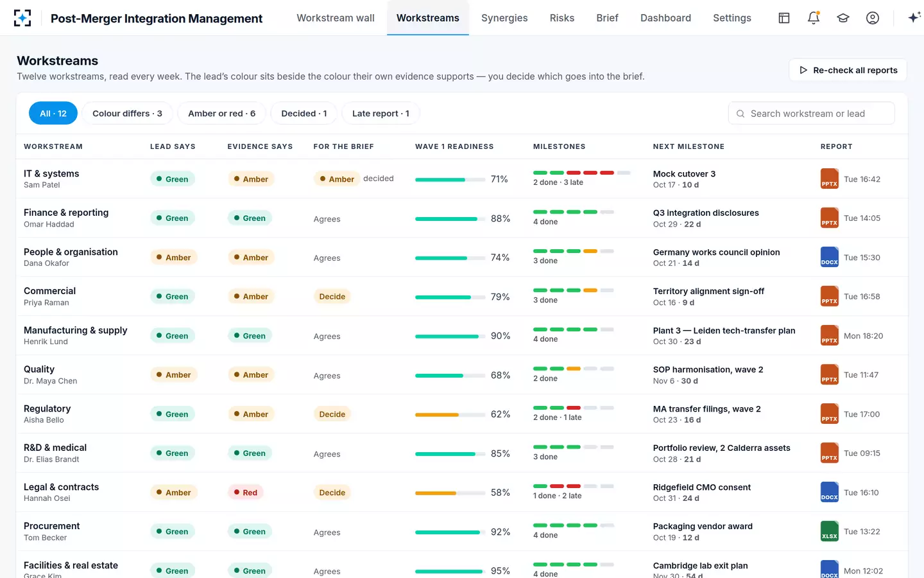Open the Dashboard tab

(665, 18)
